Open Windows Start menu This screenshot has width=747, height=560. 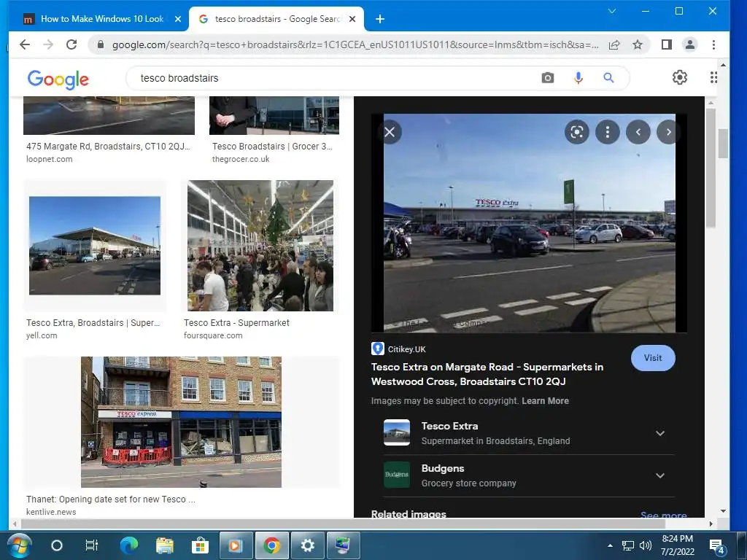click(x=20, y=545)
